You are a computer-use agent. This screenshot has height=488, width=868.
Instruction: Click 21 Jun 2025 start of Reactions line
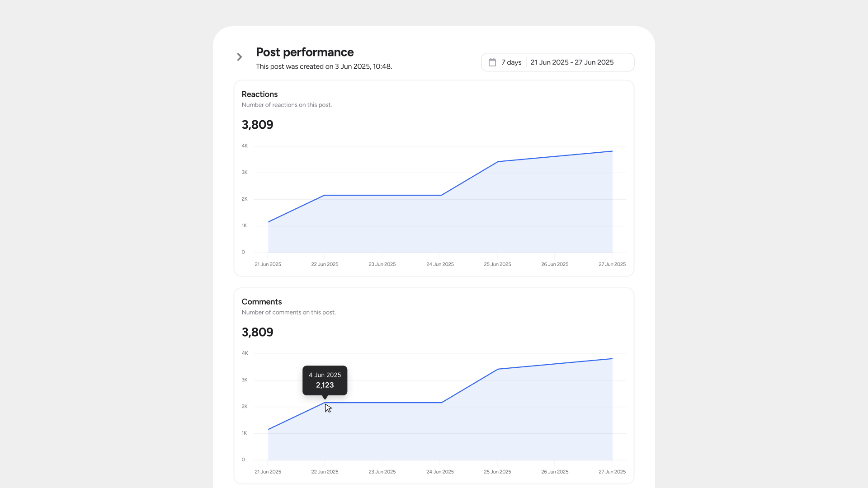269,222
